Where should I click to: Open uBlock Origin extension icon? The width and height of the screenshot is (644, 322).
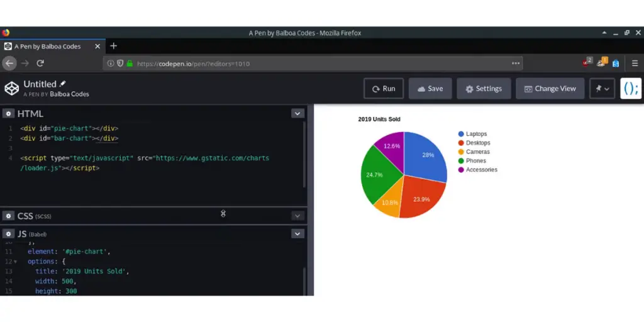click(587, 62)
